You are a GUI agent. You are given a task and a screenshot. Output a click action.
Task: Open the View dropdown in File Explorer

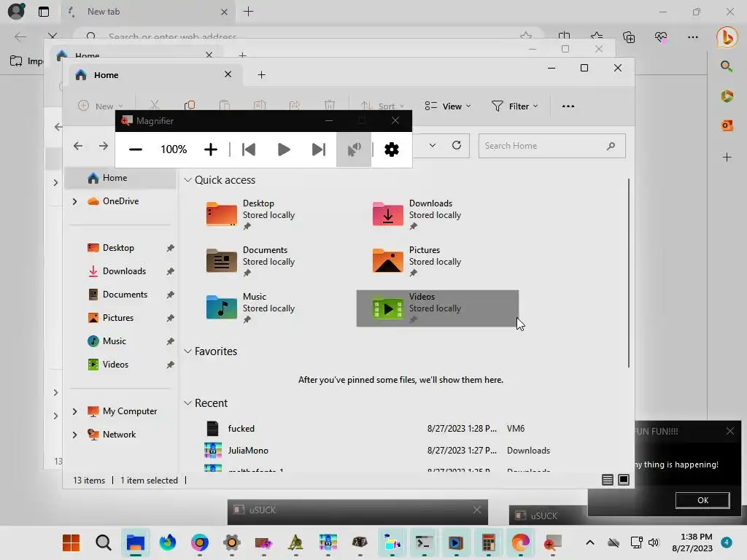point(448,106)
